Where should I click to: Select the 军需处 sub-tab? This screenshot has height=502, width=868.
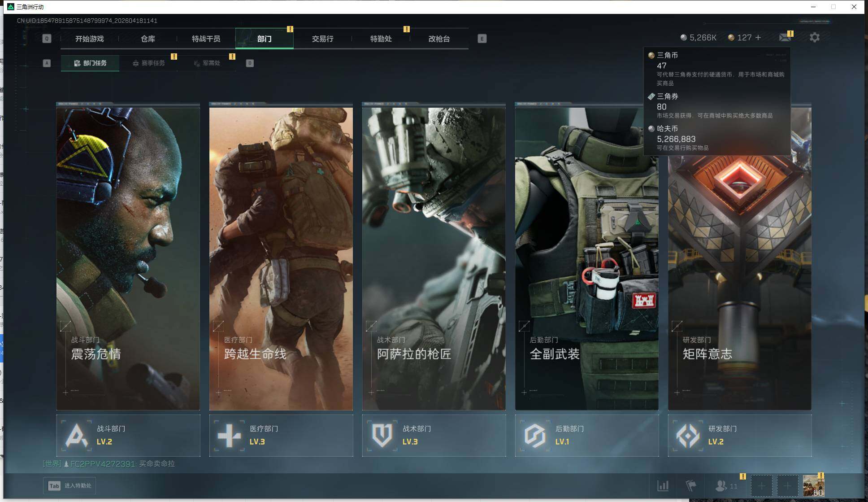pyautogui.click(x=207, y=63)
